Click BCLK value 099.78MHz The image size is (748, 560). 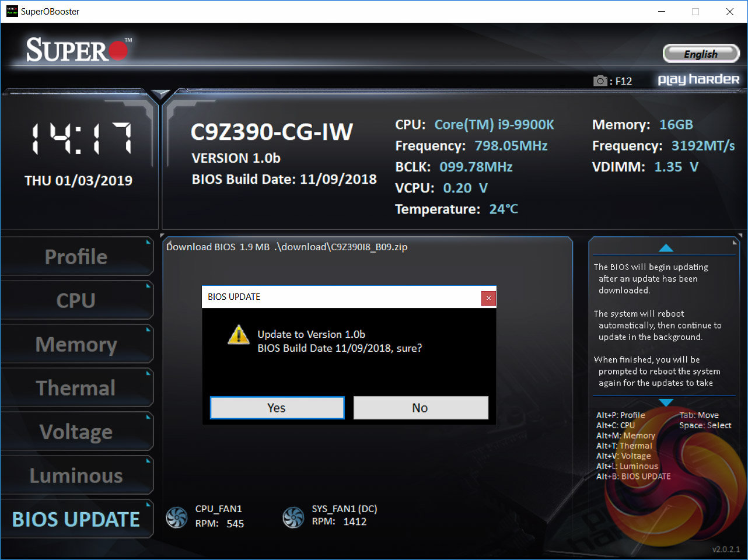(x=476, y=167)
